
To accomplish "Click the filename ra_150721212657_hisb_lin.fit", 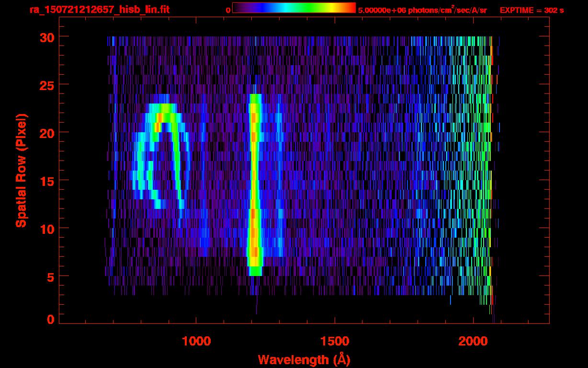I will (99, 10).
